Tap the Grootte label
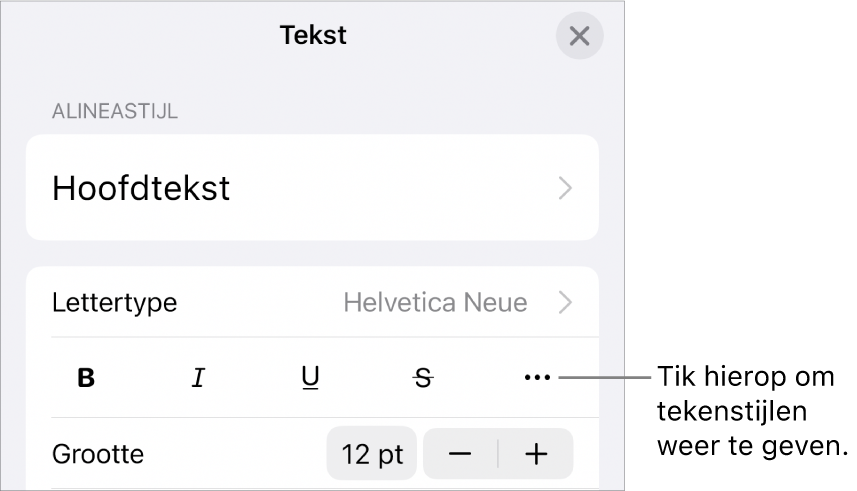Viewport: 857px width, 491px height. click(x=98, y=454)
